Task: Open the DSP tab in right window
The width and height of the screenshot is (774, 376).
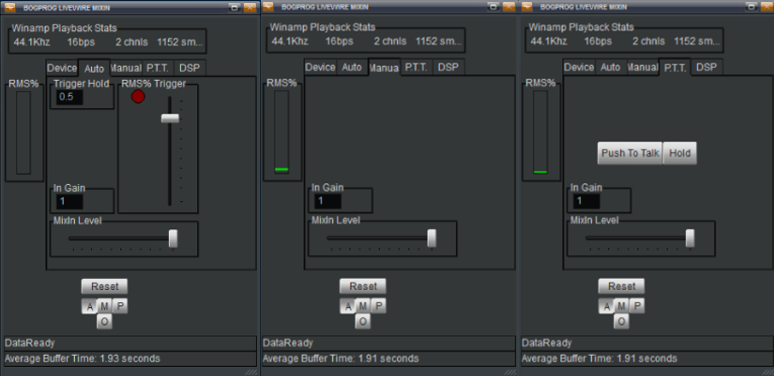Action: [x=707, y=67]
